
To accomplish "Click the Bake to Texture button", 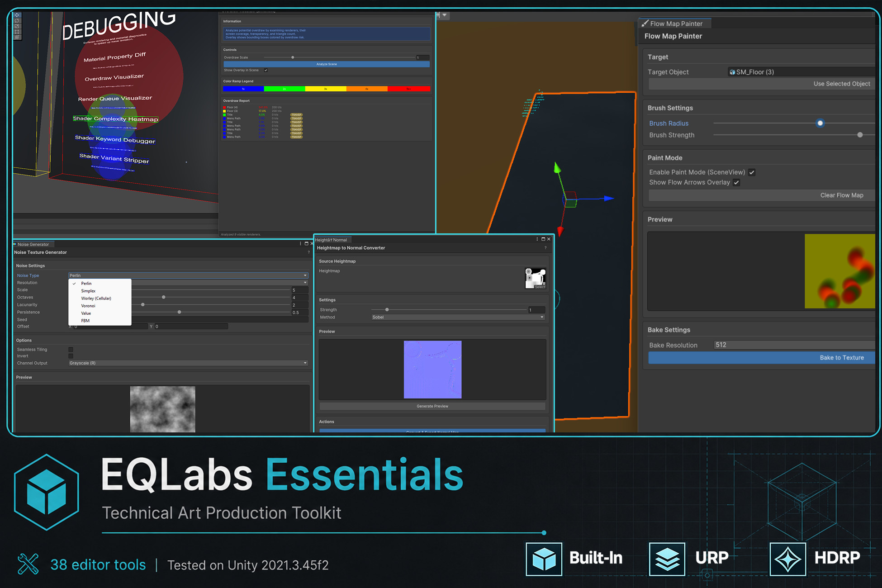I will coord(762,358).
